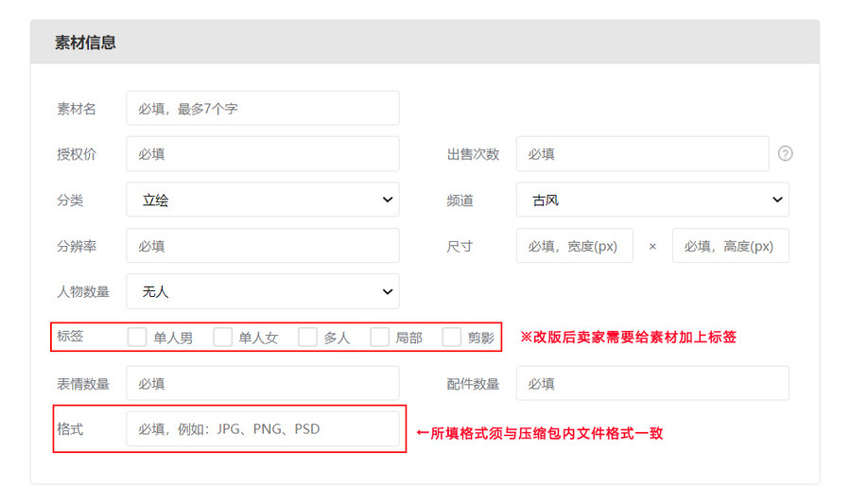Click the 配件数量 input field
This screenshot has height=504, width=851.
pyautogui.click(x=652, y=384)
